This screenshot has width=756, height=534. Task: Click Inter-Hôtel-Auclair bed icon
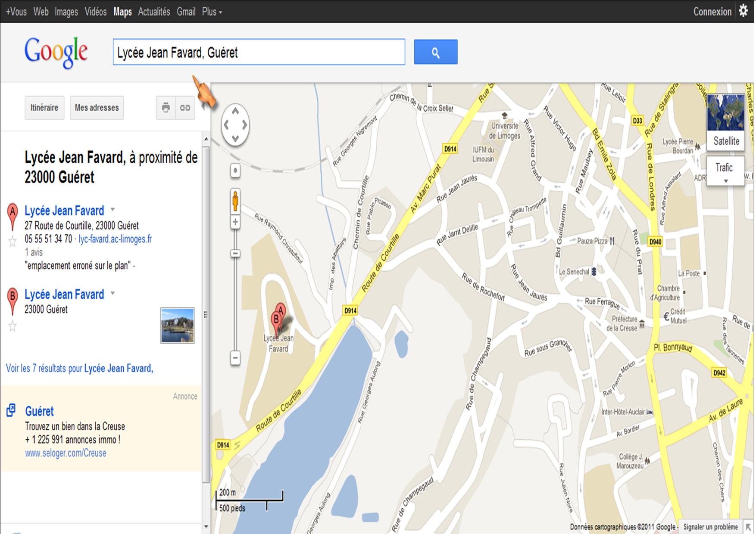coord(650,412)
